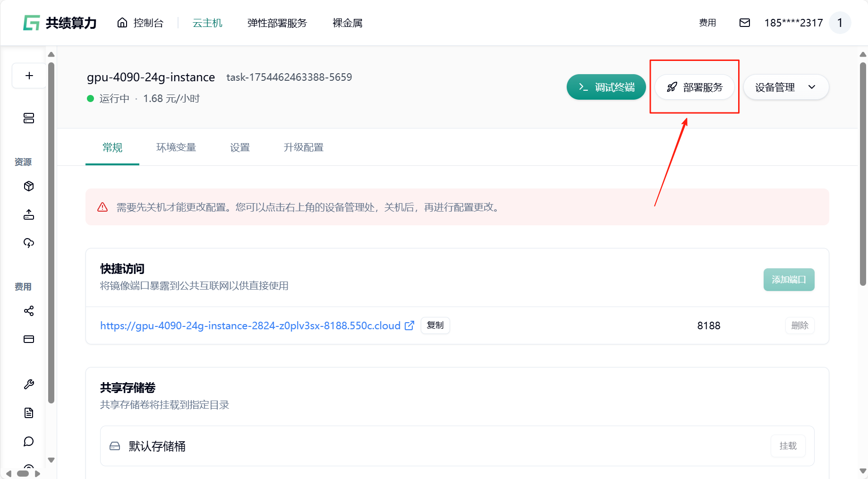Screen dimensions: 868x479
Task: Click the 调试终端 button
Action: (606, 87)
